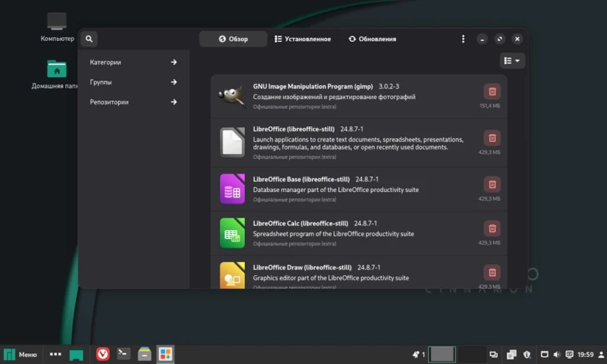Open the package search in the software manager
This screenshot has height=364, width=607.
click(89, 39)
